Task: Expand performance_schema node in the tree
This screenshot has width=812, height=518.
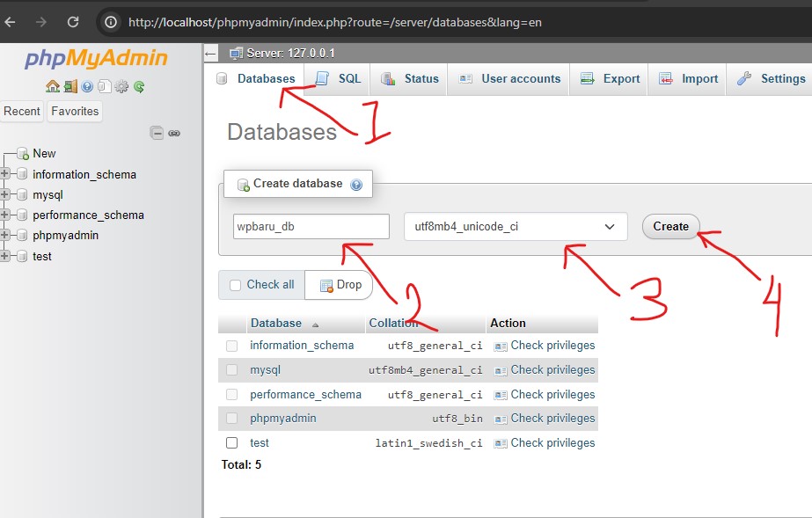Action: 4,215
